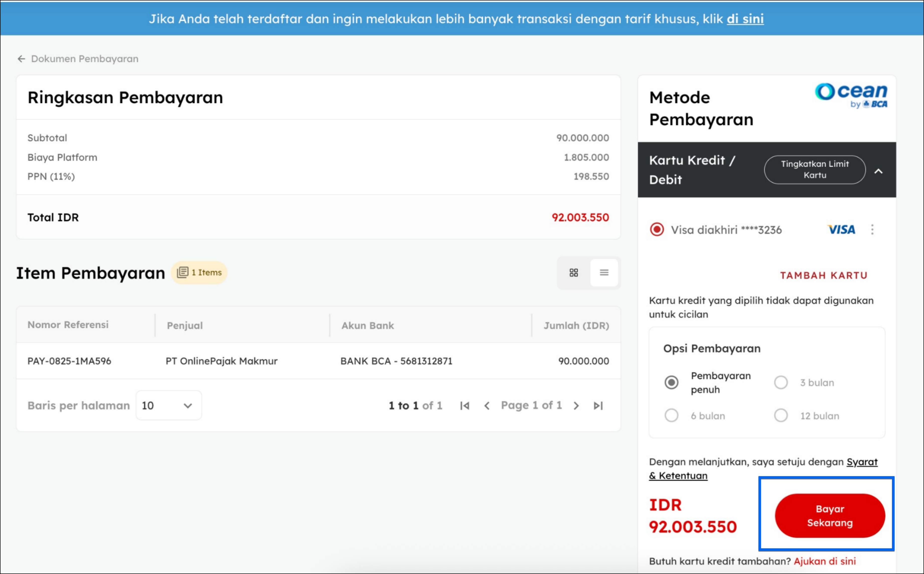Select the 12 bulan installment option

[781, 416]
